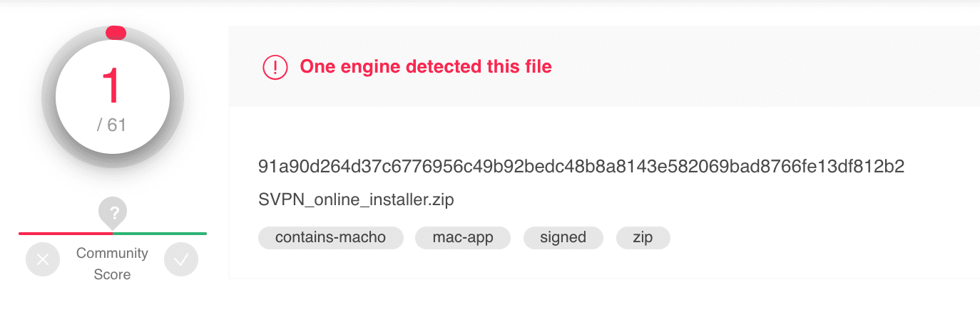Click the red marker atop detection ring
This screenshot has height=312, width=980.
tap(116, 32)
